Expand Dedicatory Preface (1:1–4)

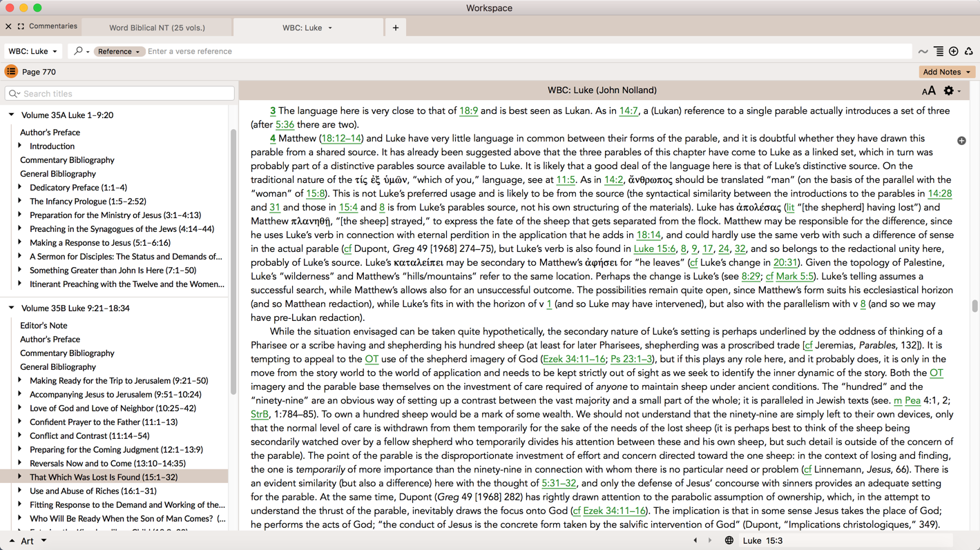(20, 187)
